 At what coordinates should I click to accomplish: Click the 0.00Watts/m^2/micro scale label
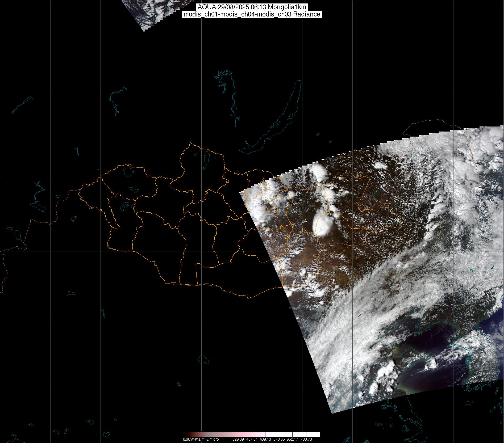tap(201, 440)
